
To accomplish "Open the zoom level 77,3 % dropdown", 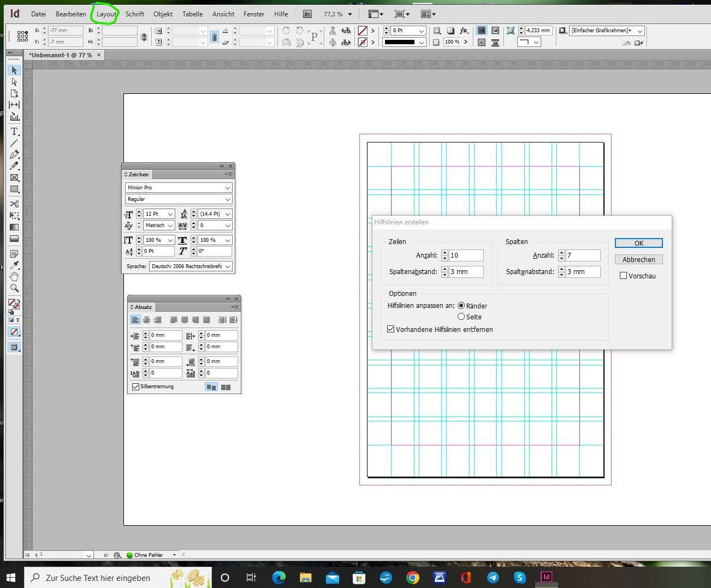I will [350, 14].
